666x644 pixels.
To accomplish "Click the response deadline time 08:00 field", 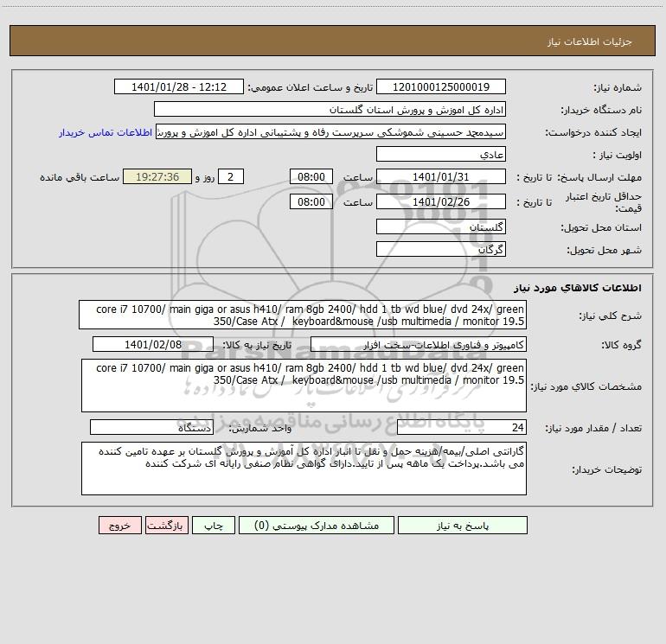I will (x=311, y=176).
